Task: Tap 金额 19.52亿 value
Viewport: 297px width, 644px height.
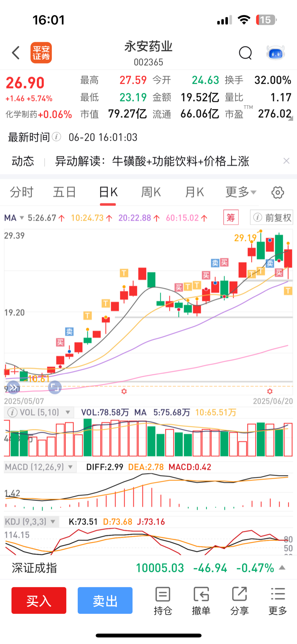Action: tap(200, 97)
